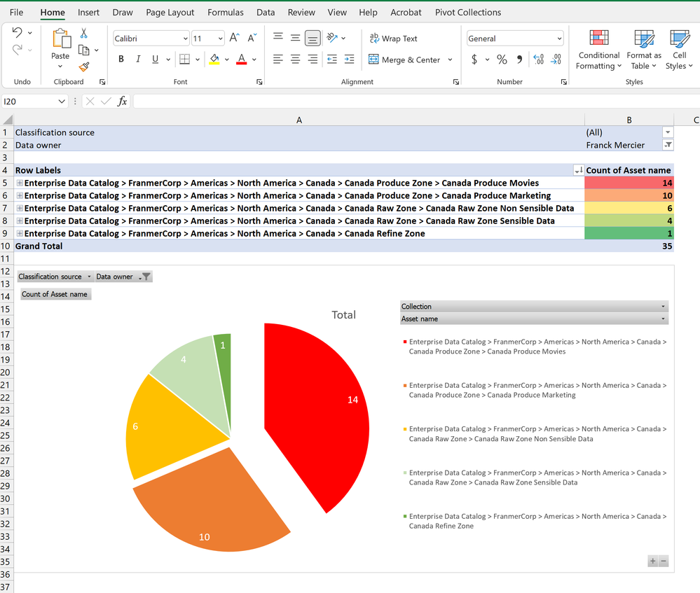Viewport: 700px width, 593px height.
Task: Apply yellow Fill Color bucket
Action: (x=214, y=59)
